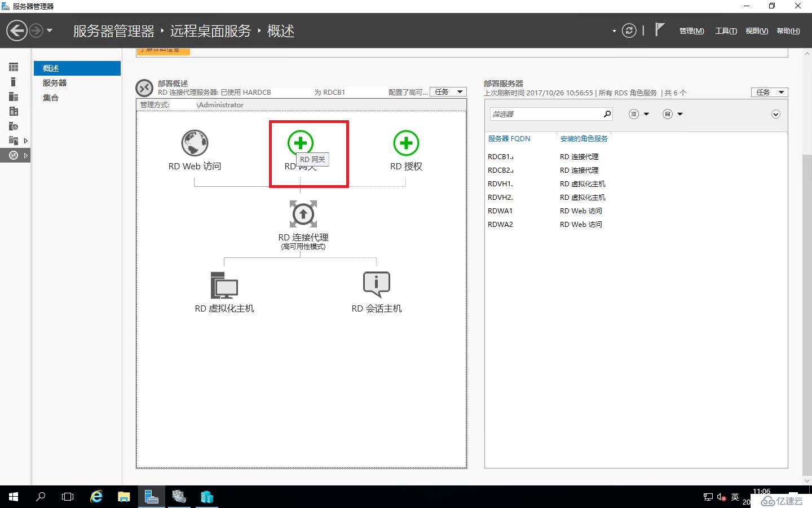The height and width of the screenshot is (508, 812).
Task: Click the 服务器管理器 breadcrumb
Action: coord(113,30)
